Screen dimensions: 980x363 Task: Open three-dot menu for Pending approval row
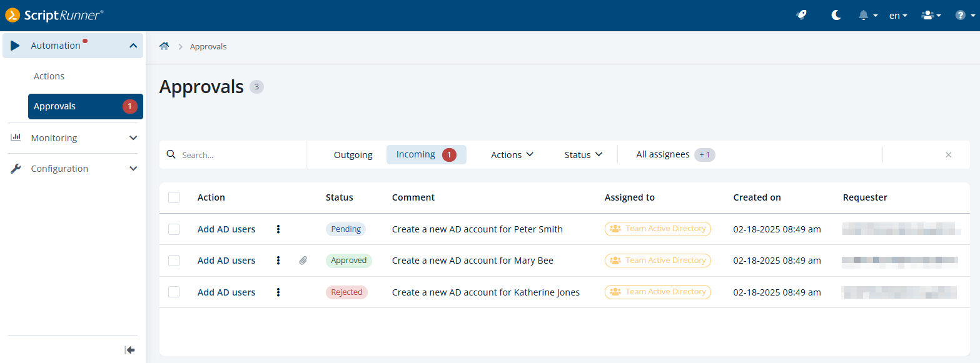click(x=278, y=229)
